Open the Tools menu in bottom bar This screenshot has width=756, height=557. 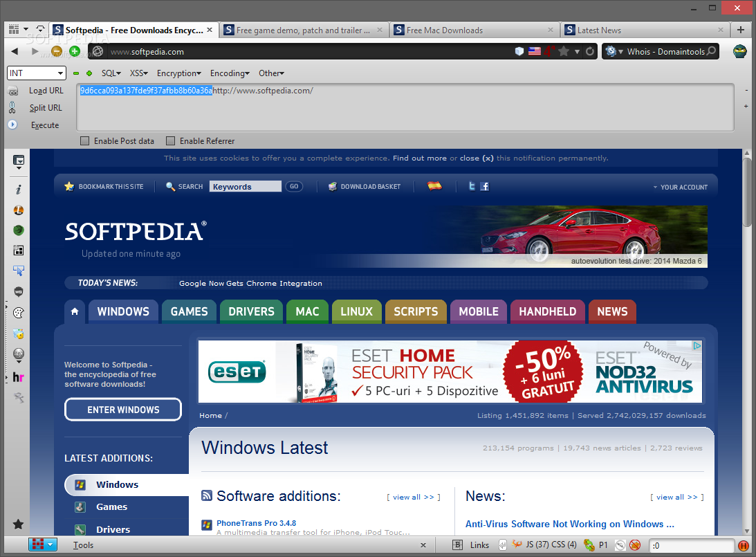pyautogui.click(x=84, y=545)
